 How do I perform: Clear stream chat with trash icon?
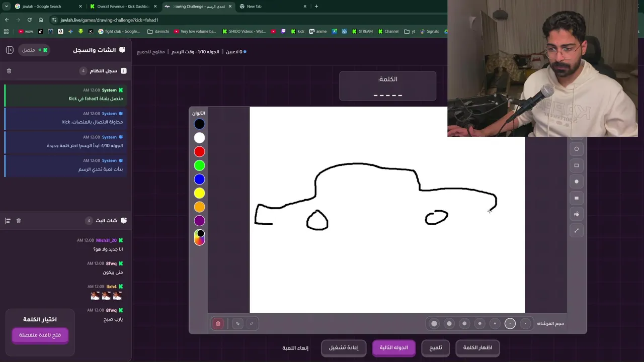tap(19, 221)
